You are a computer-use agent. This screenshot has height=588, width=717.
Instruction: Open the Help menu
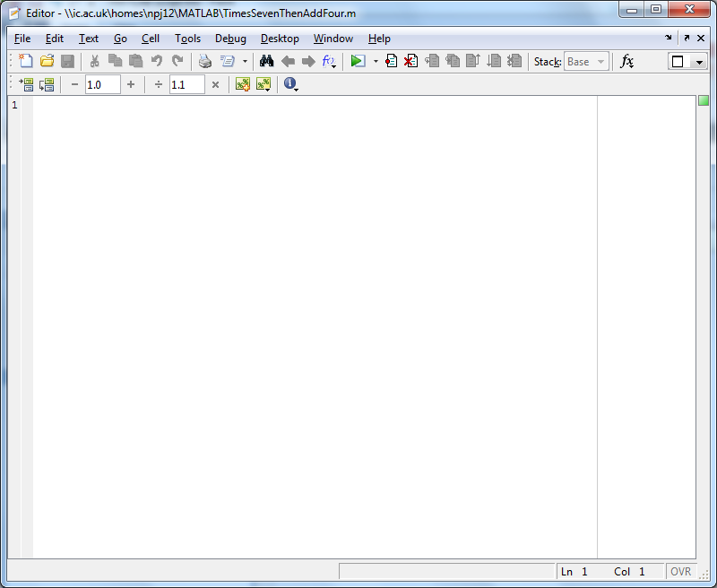[x=379, y=39]
